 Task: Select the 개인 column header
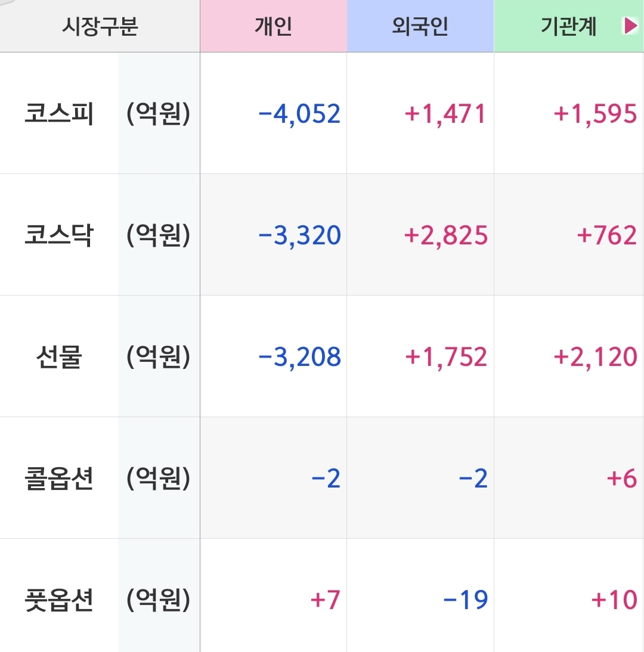click(x=273, y=26)
